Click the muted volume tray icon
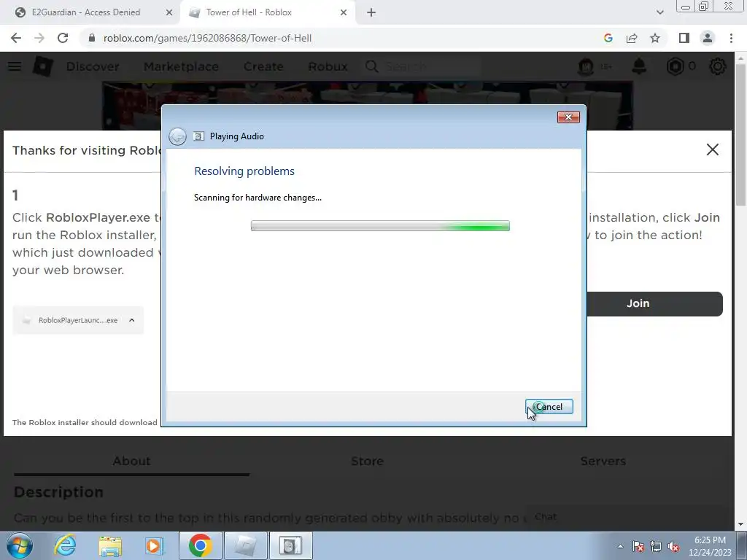This screenshot has height=560, width=747. tap(673, 546)
